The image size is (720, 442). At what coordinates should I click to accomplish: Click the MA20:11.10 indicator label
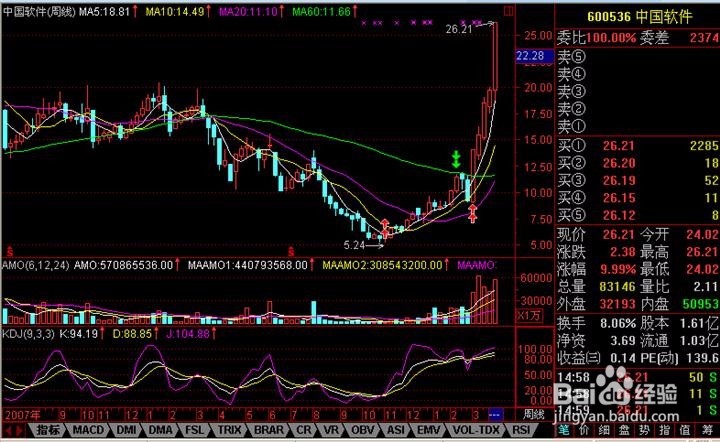coord(248,11)
